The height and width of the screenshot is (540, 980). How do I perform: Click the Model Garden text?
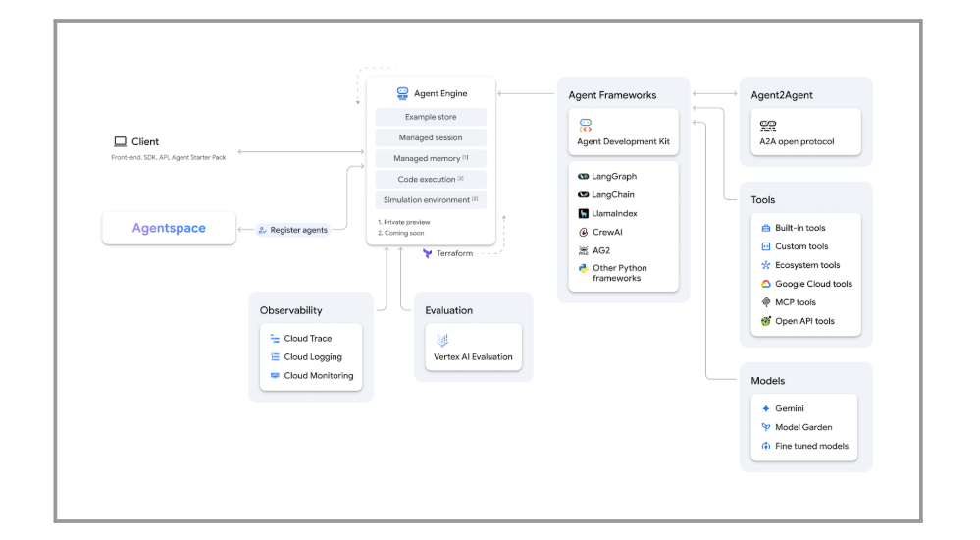[x=803, y=427]
